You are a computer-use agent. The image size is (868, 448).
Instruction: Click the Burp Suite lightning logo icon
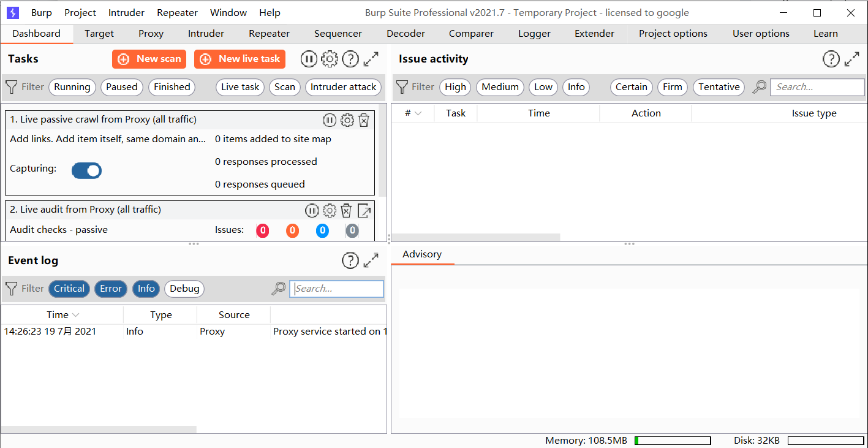[13, 12]
